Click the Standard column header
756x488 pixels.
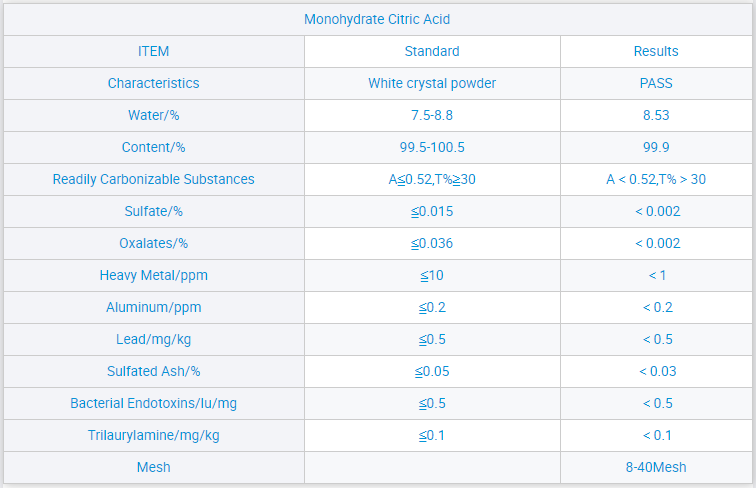(x=431, y=51)
